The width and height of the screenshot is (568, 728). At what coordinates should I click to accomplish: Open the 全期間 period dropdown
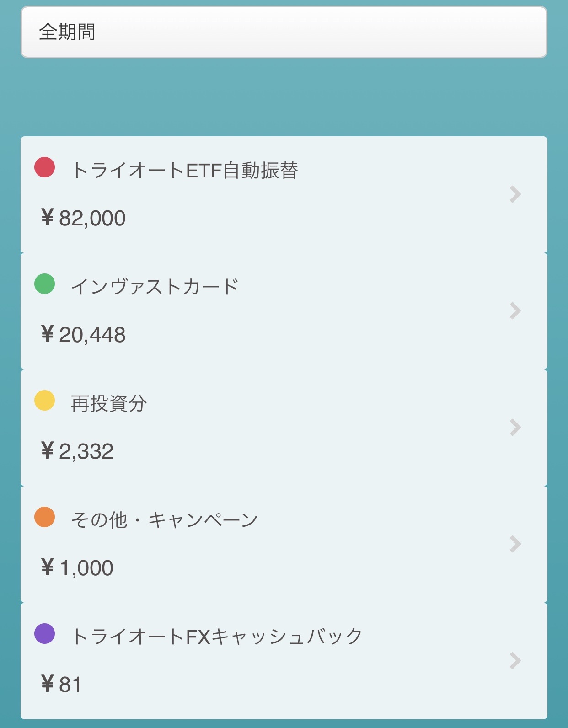284,32
